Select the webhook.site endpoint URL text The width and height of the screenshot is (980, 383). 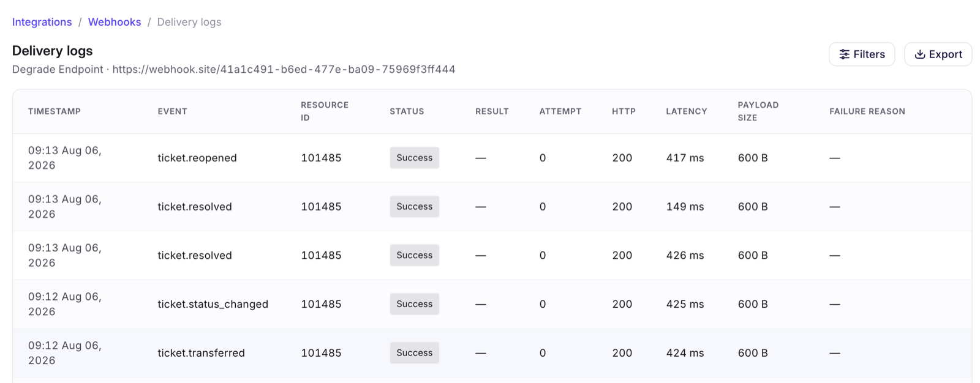point(284,69)
